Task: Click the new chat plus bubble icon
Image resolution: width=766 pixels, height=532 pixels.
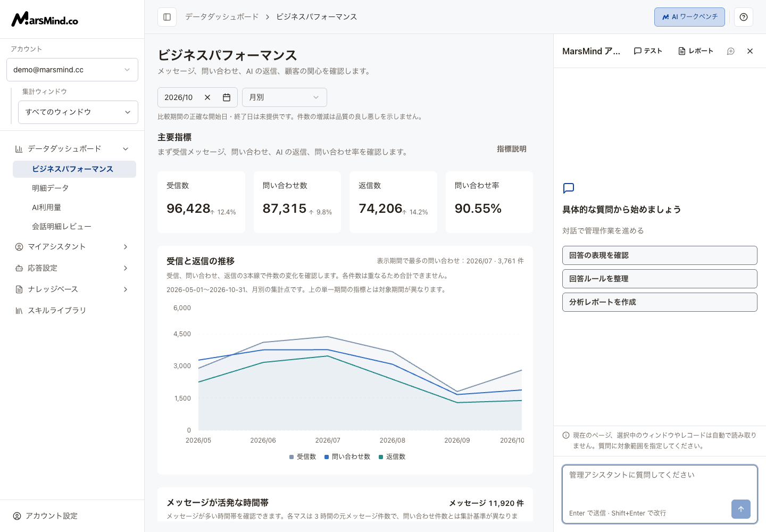Action: 731,51
